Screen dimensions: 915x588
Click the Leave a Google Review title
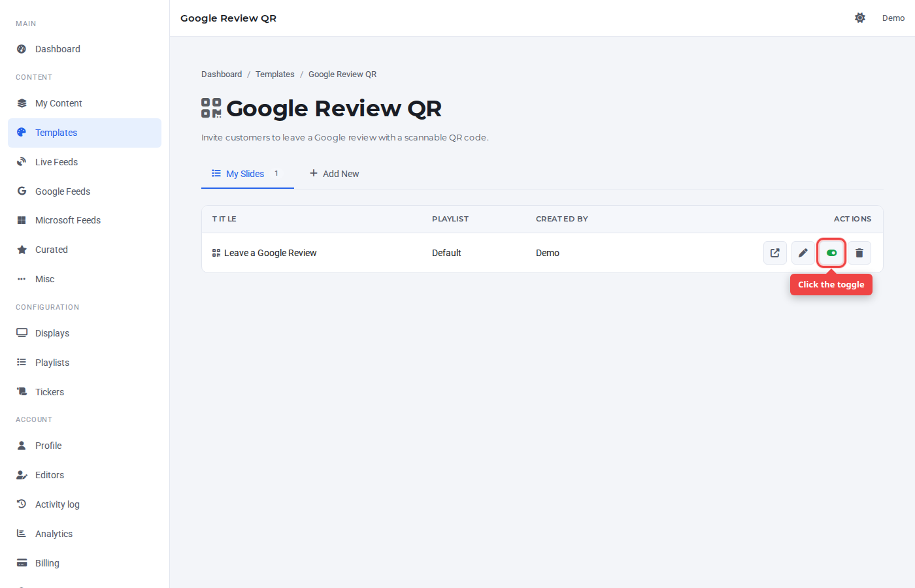270,253
